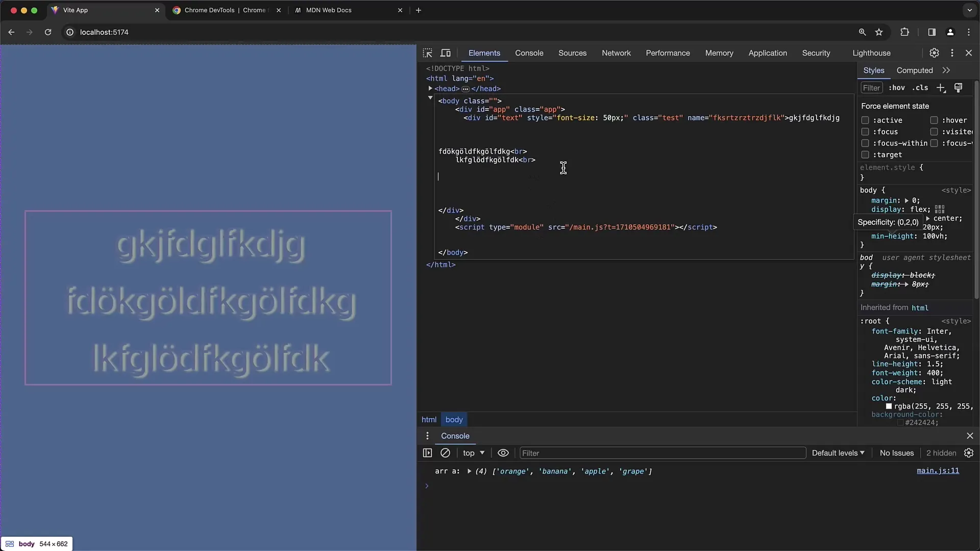980x551 pixels.
Task: Enable the :focus force element state
Action: click(865, 131)
